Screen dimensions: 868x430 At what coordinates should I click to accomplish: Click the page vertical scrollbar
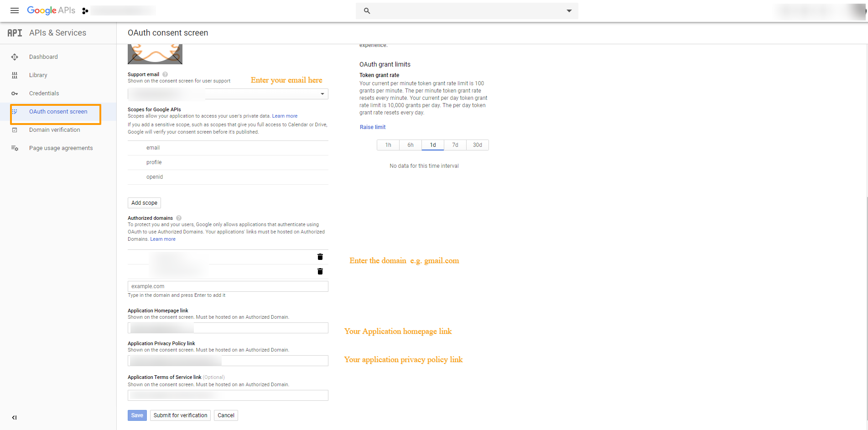(x=866, y=308)
